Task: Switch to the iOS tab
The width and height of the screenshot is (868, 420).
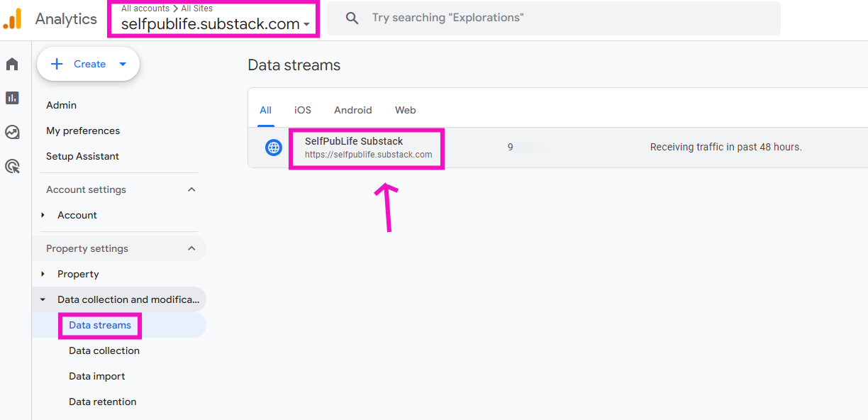Action: pos(302,110)
